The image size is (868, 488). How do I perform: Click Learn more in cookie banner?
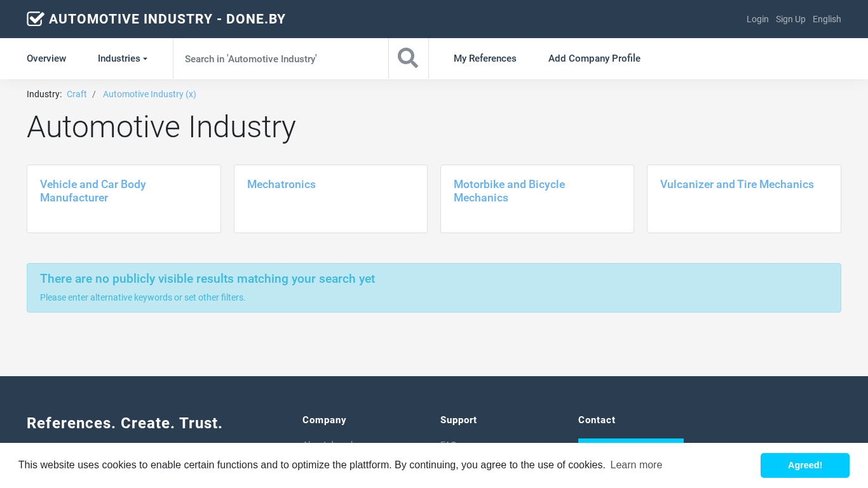click(x=636, y=465)
